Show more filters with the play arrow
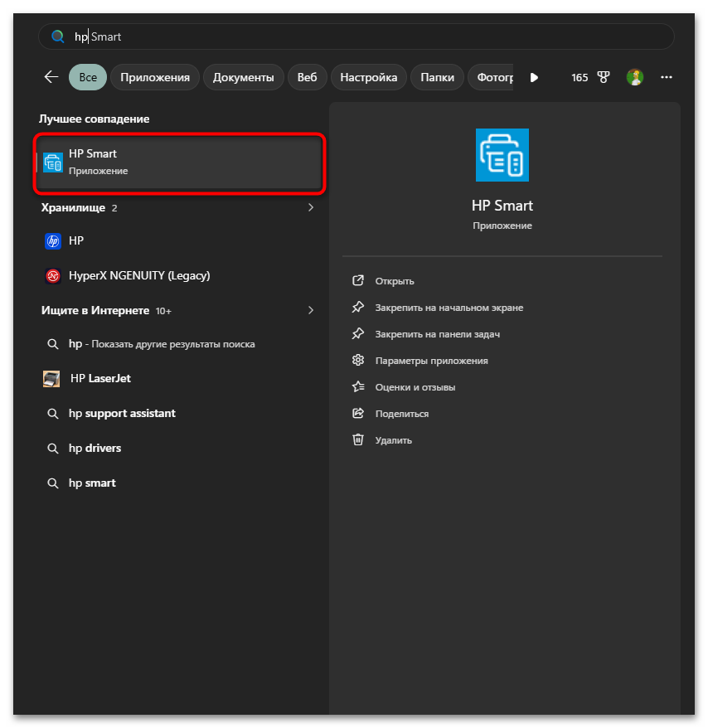This screenshot has height=728, width=708. pos(534,78)
